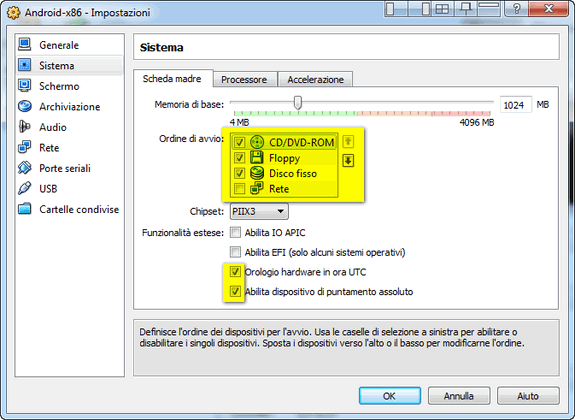Open the Schermo settings section

point(69,86)
